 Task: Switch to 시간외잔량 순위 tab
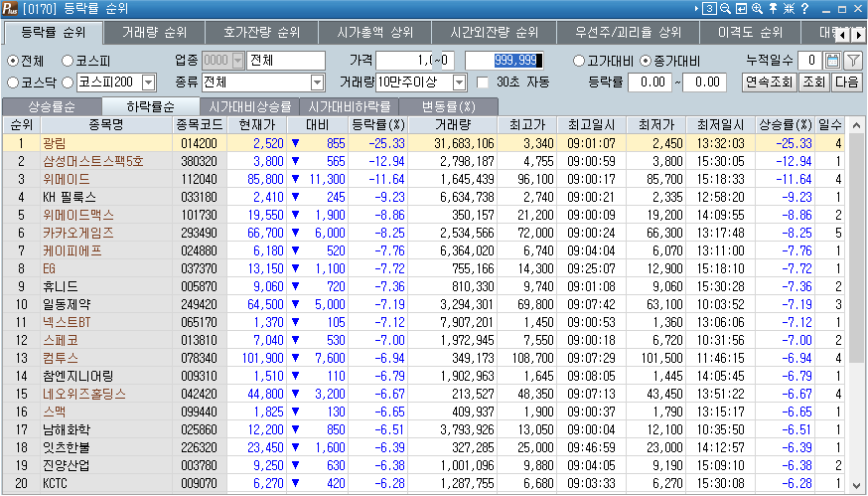pos(495,33)
